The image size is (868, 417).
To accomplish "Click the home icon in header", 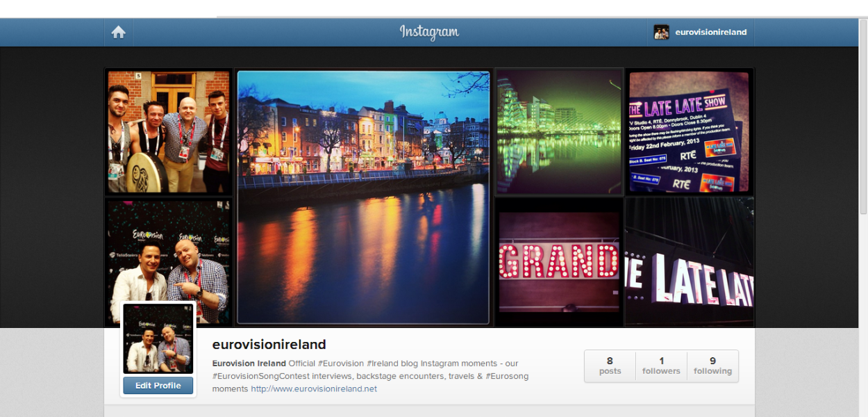I will pos(119,33).
